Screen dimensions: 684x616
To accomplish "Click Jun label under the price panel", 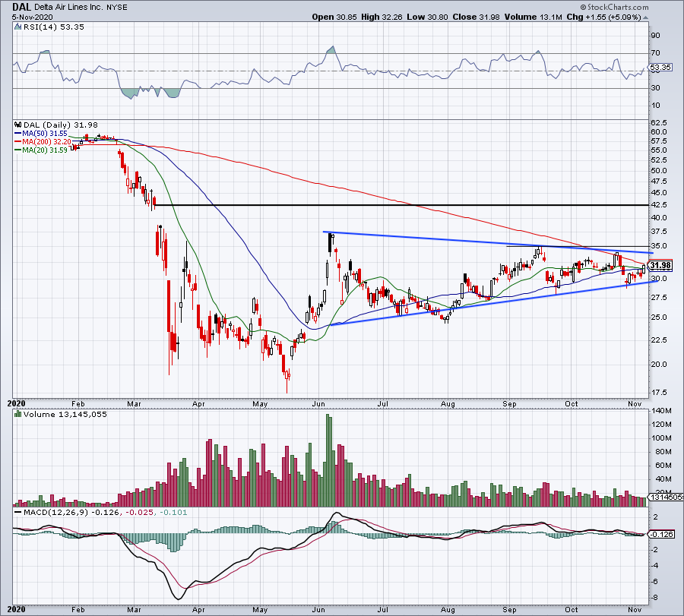I will [318, 403].
